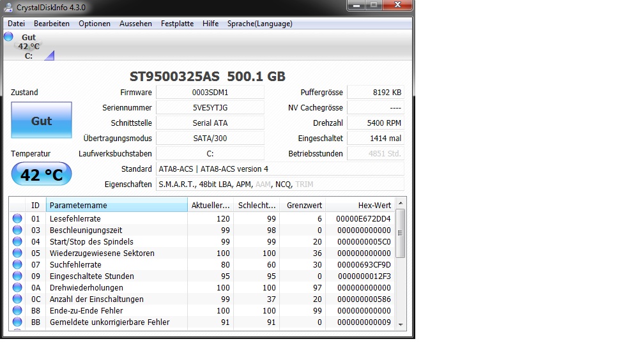The image size is (644, 362).
Task: Select the Ende-zu-Ende Fehler row text
Action: 87,311
